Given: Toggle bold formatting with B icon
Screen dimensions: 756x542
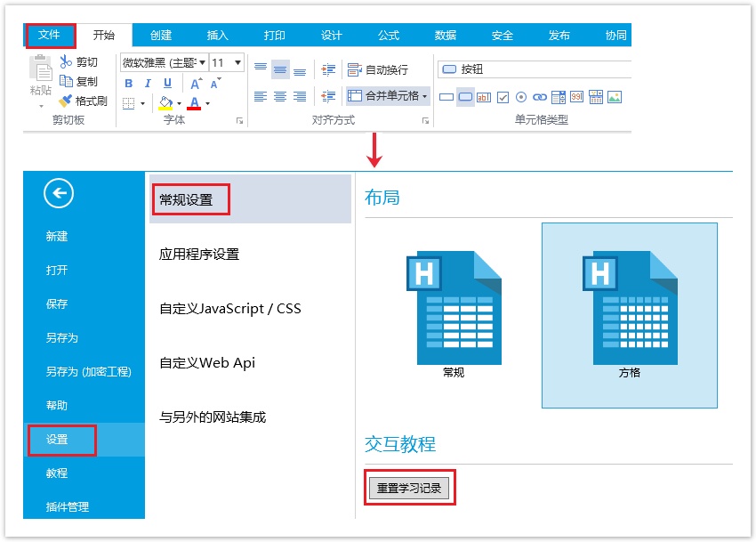Looking at the screenshot, I should (129, 84).
